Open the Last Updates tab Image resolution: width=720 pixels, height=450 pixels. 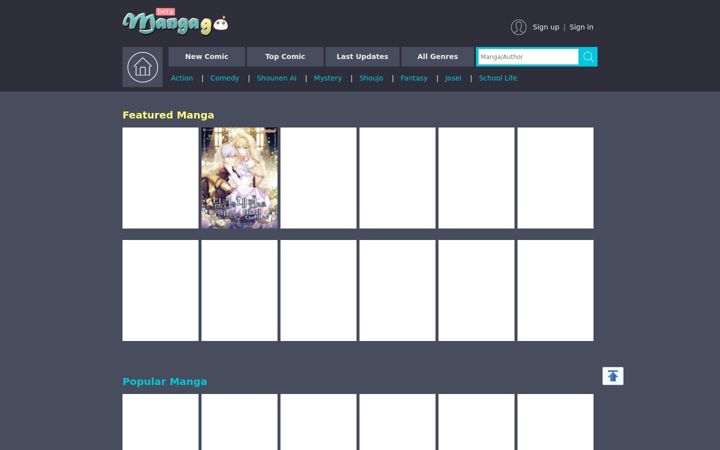[x=362, y=56]
